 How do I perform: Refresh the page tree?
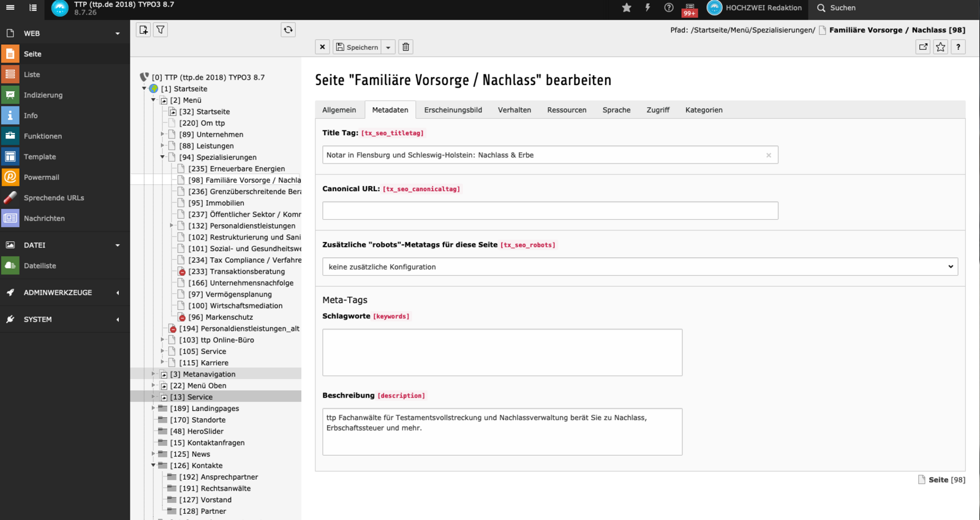(288, 29)
